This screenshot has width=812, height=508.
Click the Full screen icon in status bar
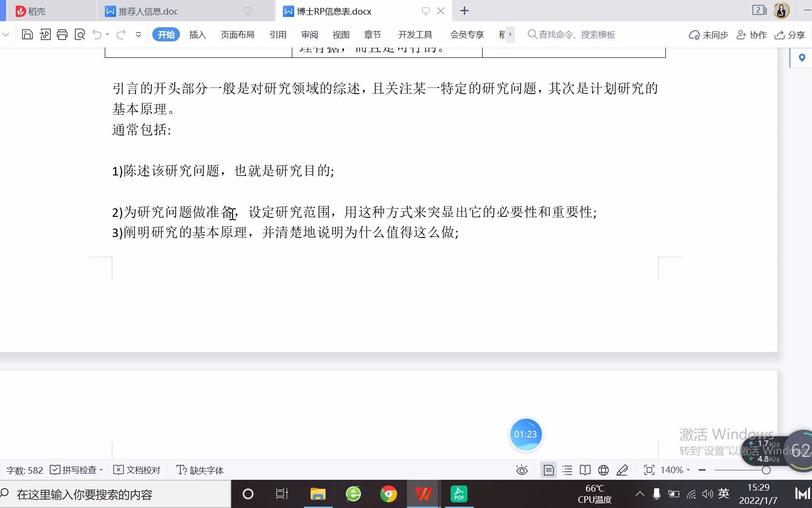click(649, 470)
